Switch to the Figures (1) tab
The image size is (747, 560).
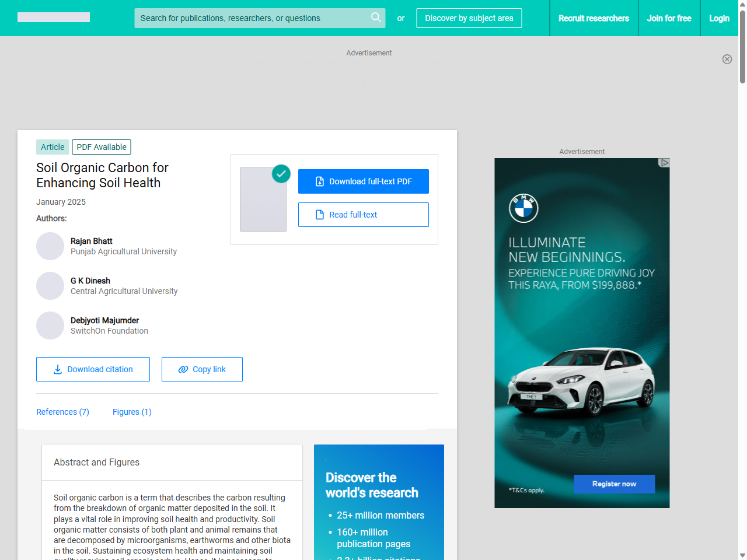click(x=132, y=412)
